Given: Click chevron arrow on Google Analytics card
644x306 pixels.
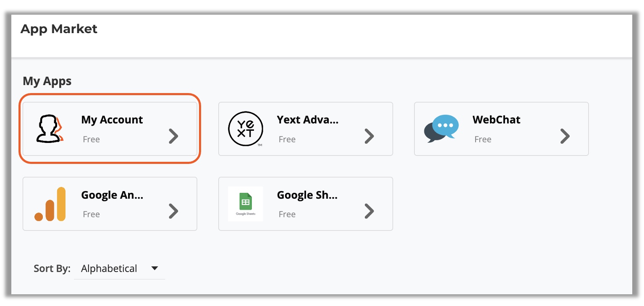Looking at the screenshot, I should tap(173, 211).
